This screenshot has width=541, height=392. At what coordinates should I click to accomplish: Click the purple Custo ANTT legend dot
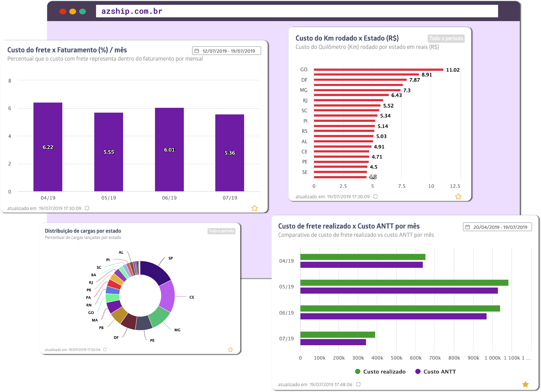pos(418,371)
